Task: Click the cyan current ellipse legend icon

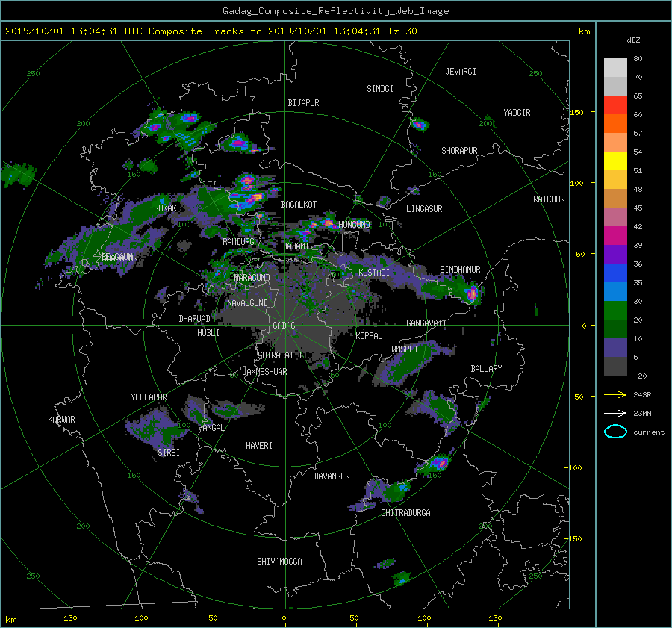Action: tap(615, 432)
